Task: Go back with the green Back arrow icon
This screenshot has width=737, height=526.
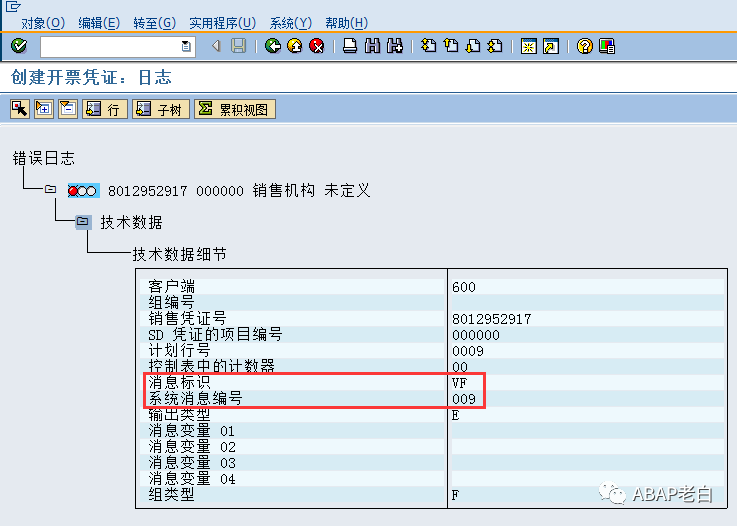Action: click(x=273, y=46)
